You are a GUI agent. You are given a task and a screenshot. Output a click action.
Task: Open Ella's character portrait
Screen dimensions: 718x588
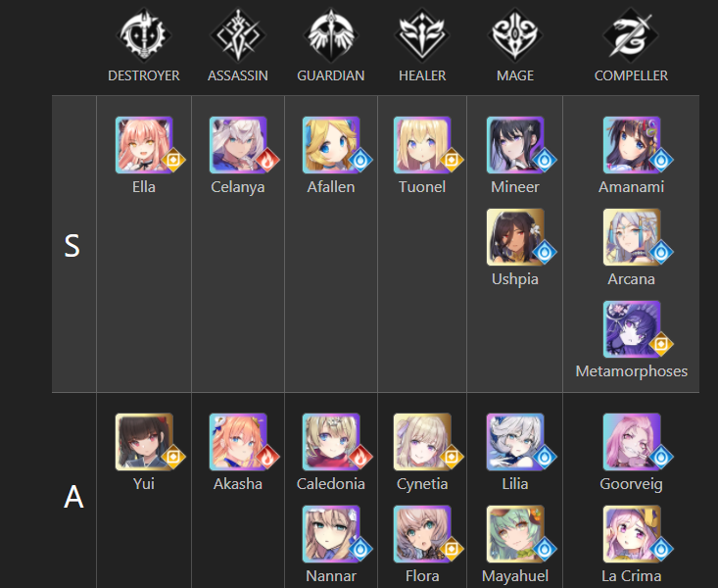[x=144, y=145]
